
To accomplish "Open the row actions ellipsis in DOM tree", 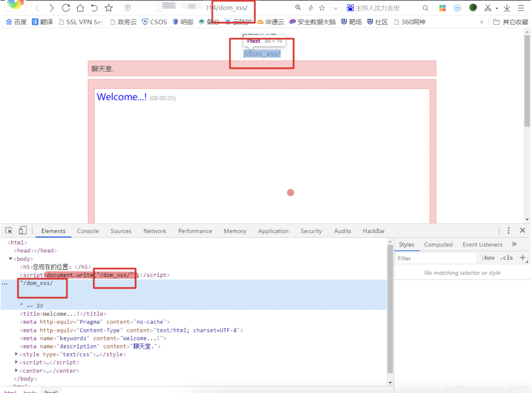I will pos(4,284).
